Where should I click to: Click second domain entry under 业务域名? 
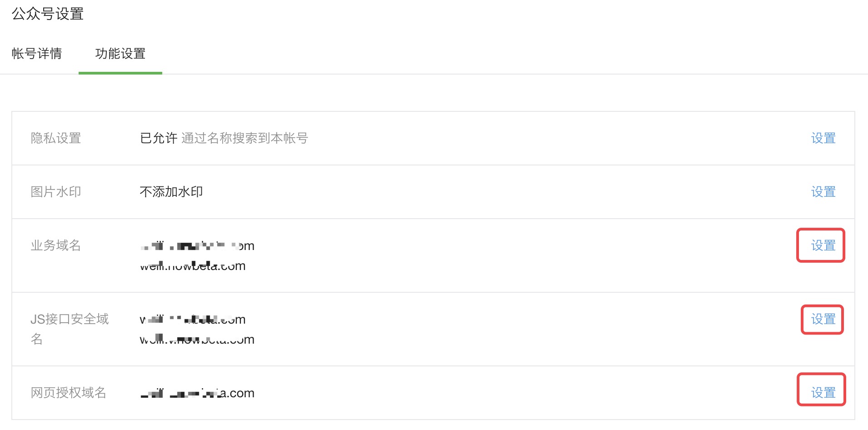pyautogui.click(x=193, y=266)
